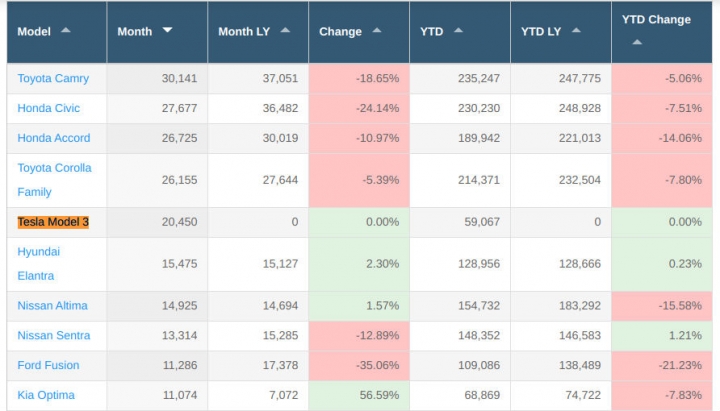Select the cell showing 11,286
Viewport: 720px width, 411px height.
(157, 366)
